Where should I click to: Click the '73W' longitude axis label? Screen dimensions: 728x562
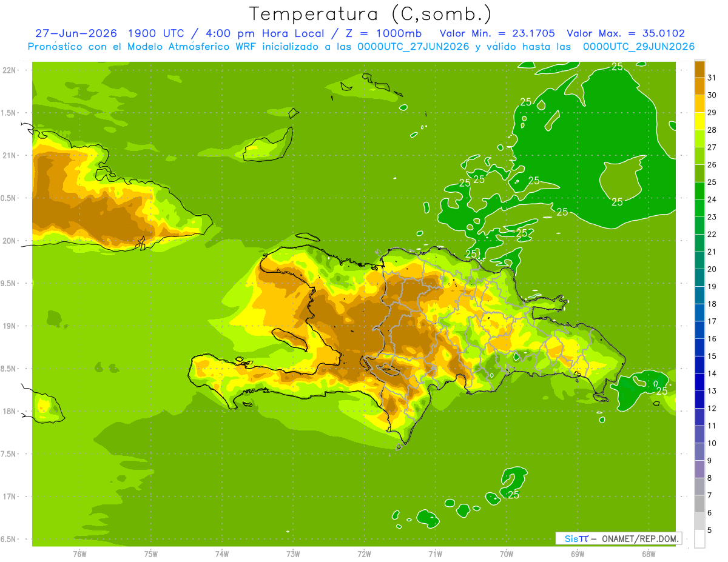pos(293,554)
